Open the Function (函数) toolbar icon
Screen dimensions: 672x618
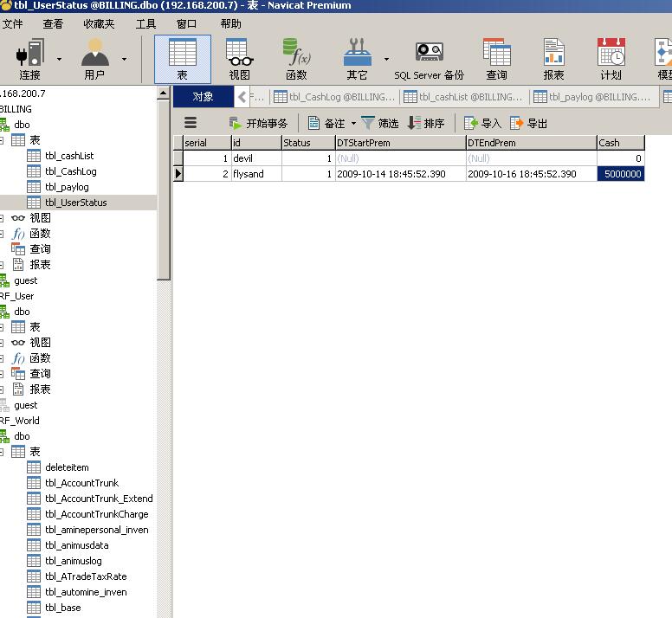point(296,58)
